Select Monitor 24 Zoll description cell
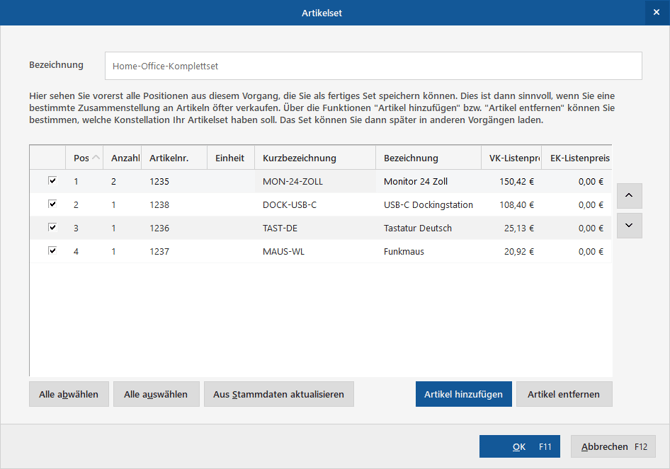Viewport: 670px width, 469px height. pyautogui.click(x=429, y=181)
